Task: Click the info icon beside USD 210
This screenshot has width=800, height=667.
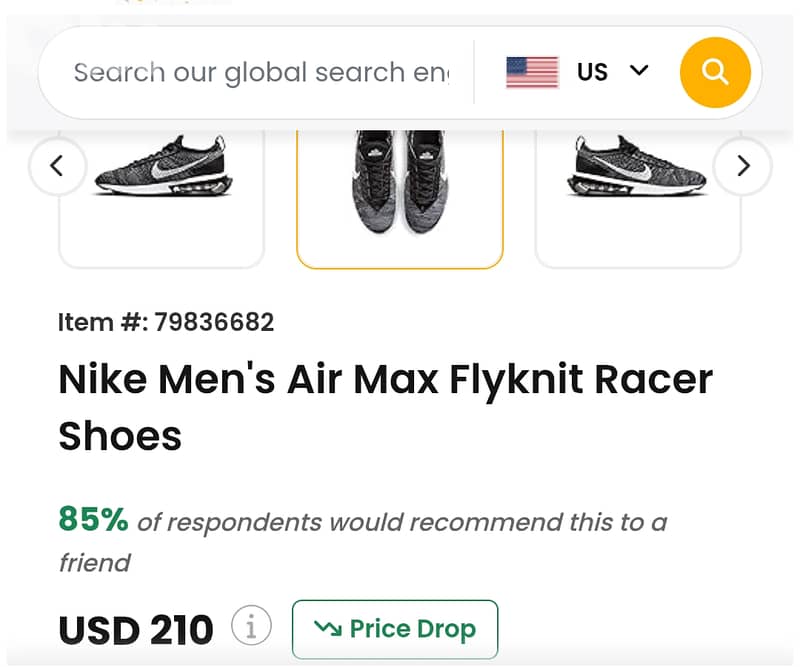Action: pyautogui.click(x=251, y=627)
